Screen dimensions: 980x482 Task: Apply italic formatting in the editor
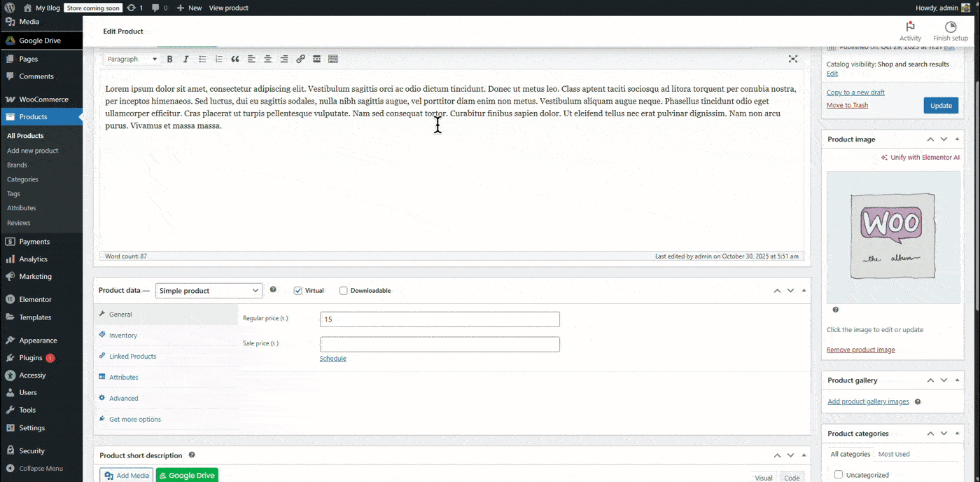coord(185,60)
